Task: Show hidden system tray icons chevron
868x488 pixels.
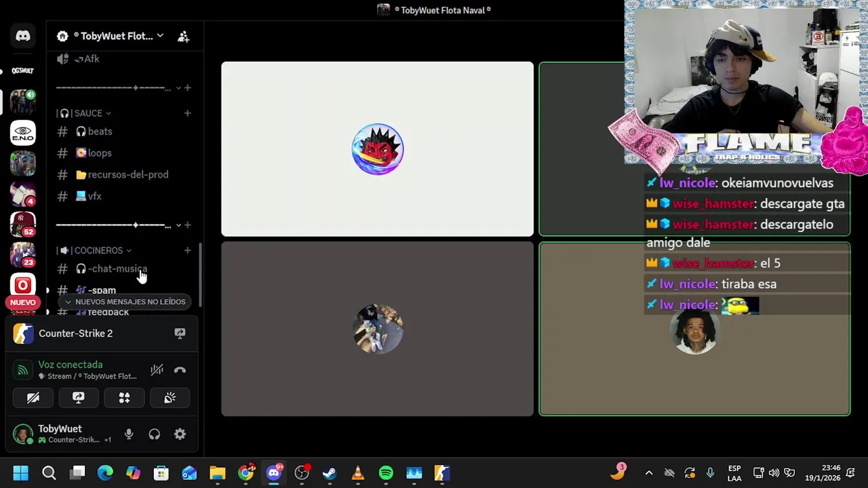Action: pos(649,472)
